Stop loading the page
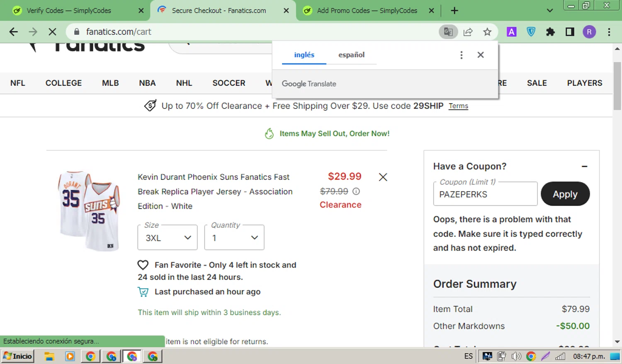622x364 pixels. click(x=52, y=32)
